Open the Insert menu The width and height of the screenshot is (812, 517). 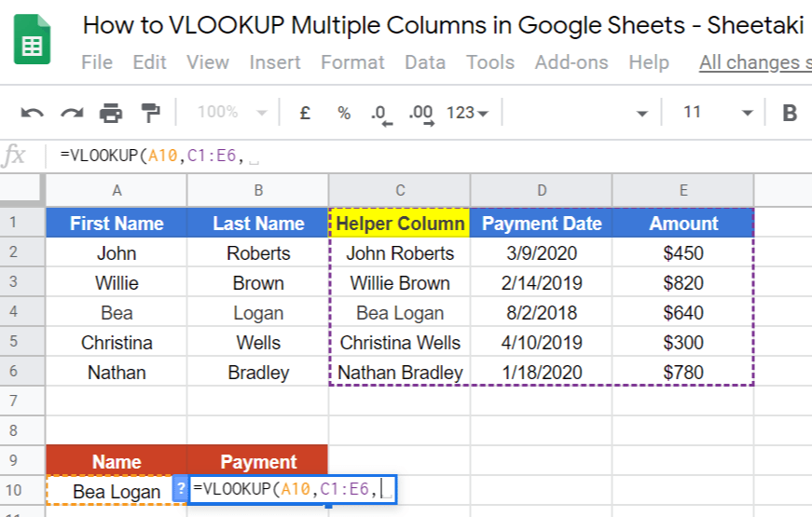pyautogui.click(x=274, y=62)
